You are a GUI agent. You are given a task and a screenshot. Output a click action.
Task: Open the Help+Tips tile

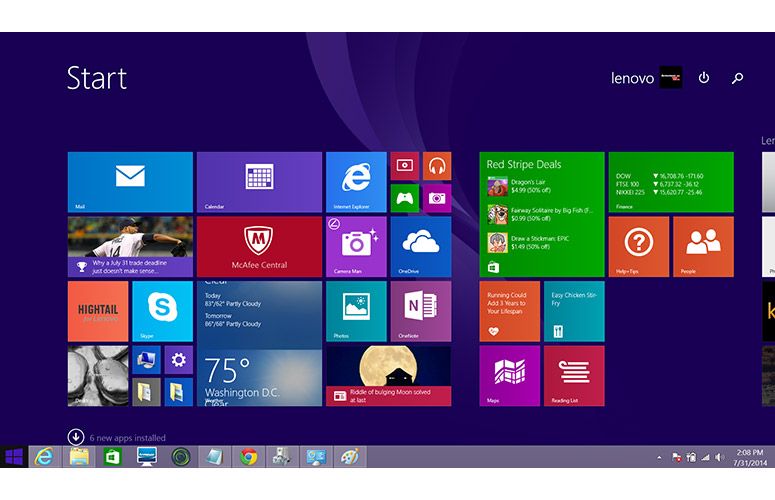click(639, 247)
